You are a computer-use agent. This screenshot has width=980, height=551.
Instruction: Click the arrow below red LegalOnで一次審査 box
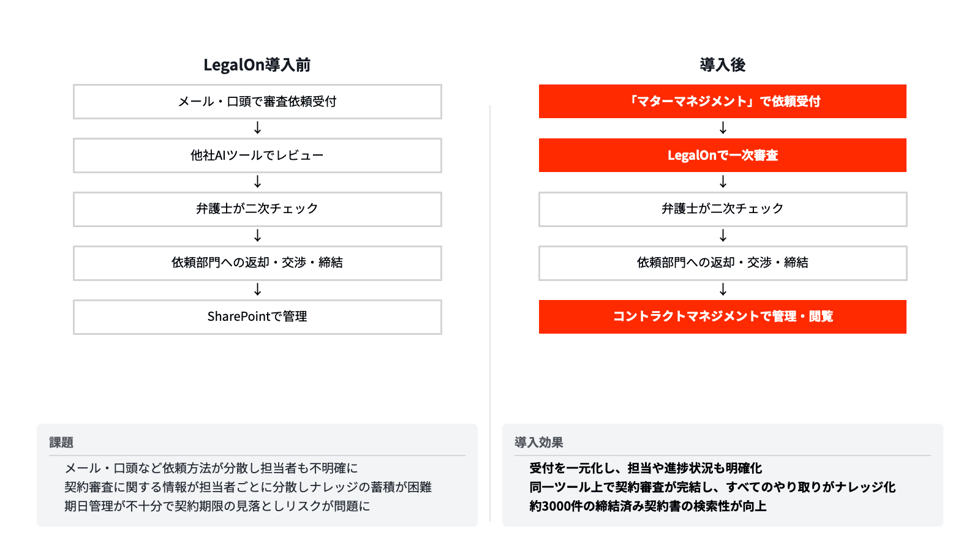[723, 182]
